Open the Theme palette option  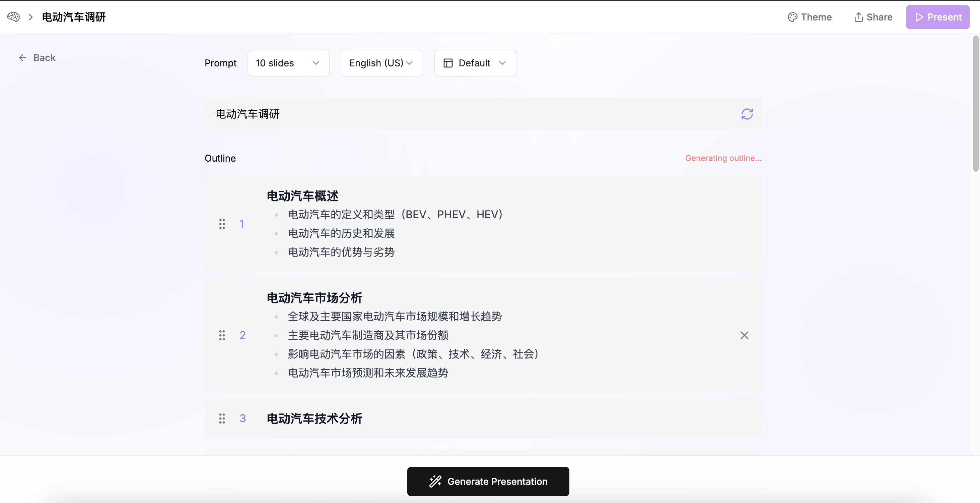coord(810,17)
